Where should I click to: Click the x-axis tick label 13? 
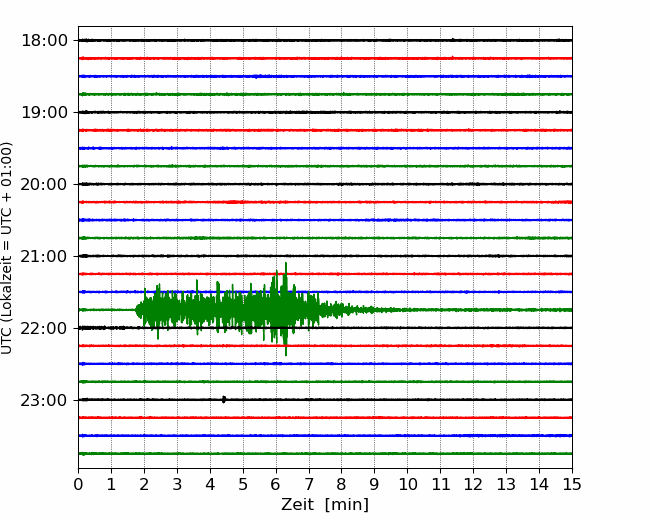tap(507, 484)
